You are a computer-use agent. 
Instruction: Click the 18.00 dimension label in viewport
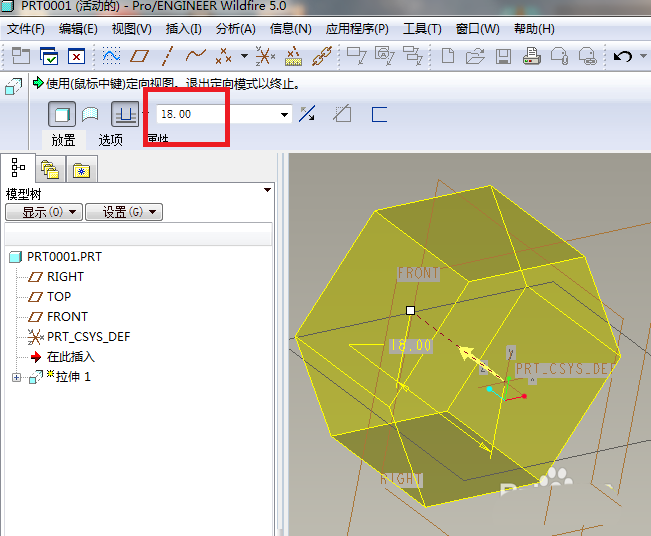point(411,345)
